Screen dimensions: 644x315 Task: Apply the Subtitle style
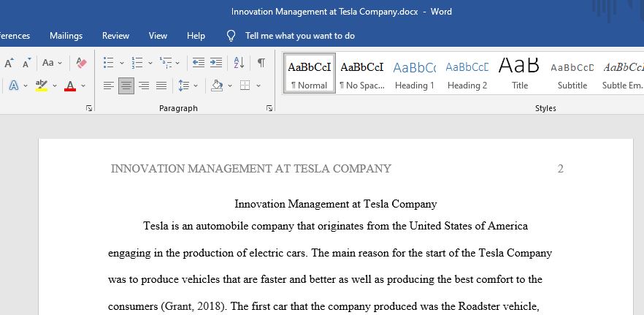pyautogui.click(x=572, y=73)
